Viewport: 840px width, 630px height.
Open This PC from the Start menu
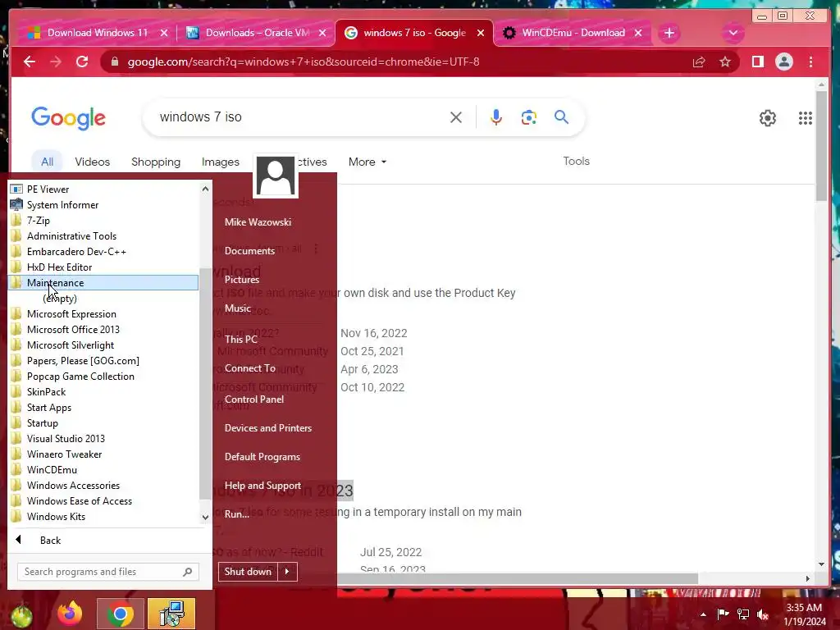tap(241, 339)
